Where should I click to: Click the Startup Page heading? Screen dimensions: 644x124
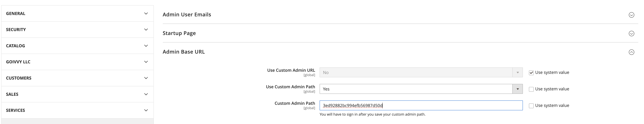(179, 33)
